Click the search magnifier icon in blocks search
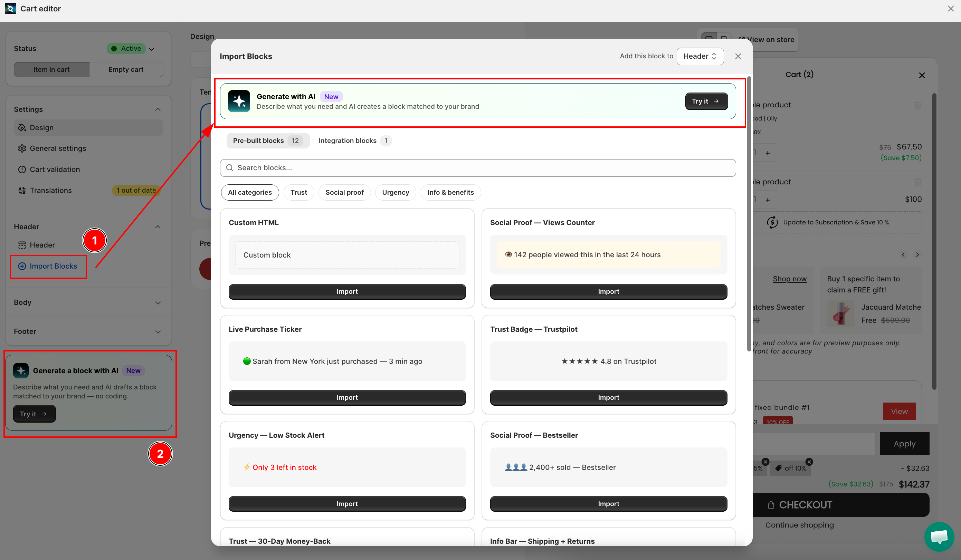 click(x=230, y=168)
